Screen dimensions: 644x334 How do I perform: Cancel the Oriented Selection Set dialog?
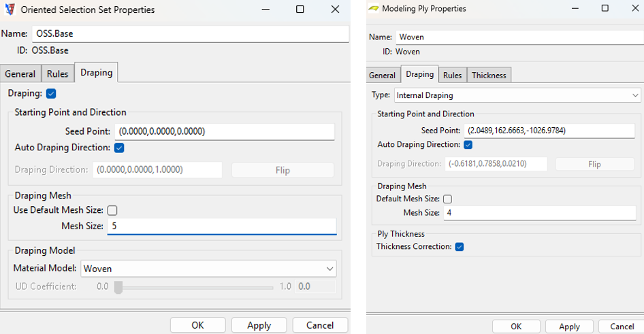319,325
